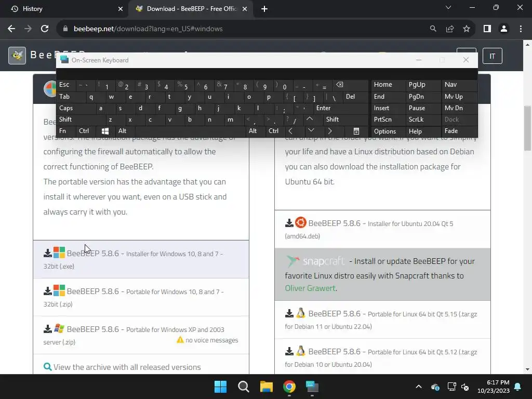Toggle the Nav key on keyboard

(459, 85)
